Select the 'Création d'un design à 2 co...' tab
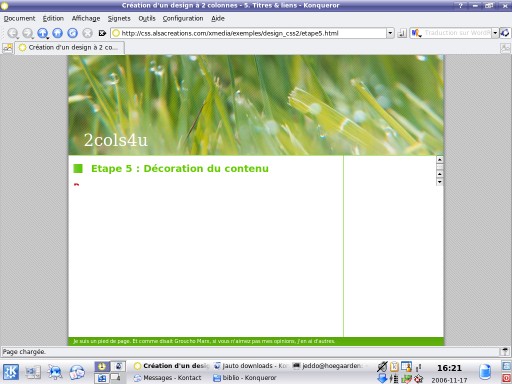This screenshot has width=512, height=384. tap(69, 48)
